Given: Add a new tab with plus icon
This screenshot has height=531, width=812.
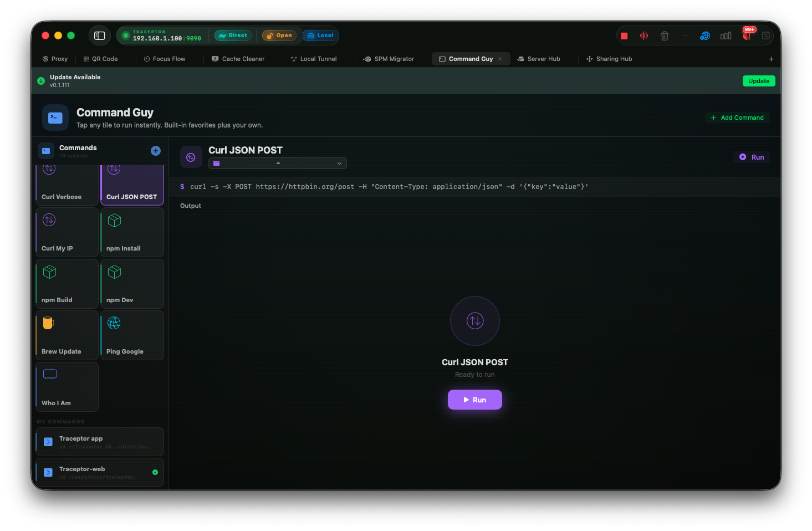Looking at the screenshot, I should tap(771, 59).
